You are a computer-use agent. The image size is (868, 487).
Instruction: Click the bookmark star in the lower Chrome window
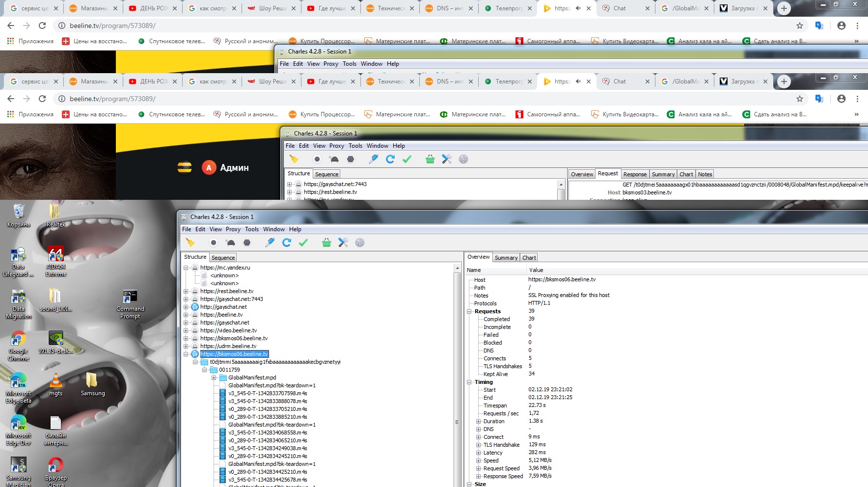click(x=800, y=99)
